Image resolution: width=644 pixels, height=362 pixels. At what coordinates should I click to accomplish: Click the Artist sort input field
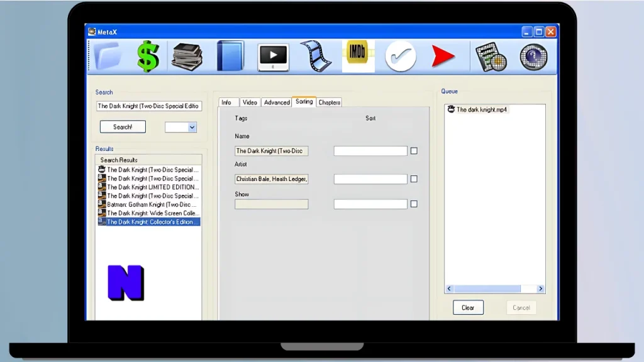(370, 179)
